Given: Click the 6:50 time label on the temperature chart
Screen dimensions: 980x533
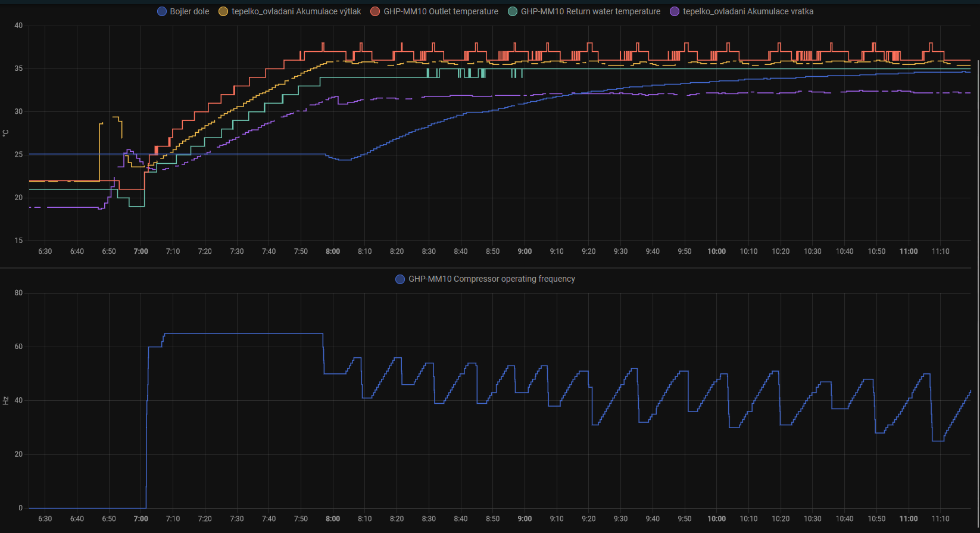Looking at the screenshot, I should (x=109, y=251).
